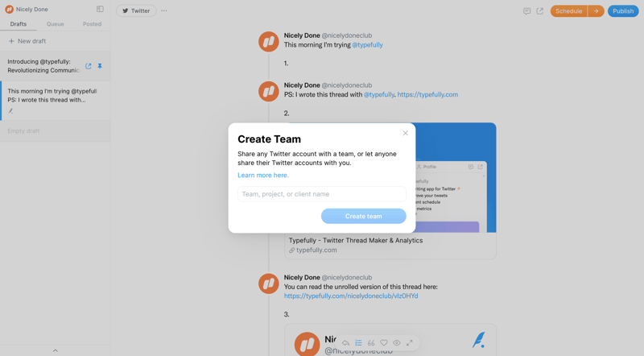This screenshot has width=644, height=356.
Task: Expand the sidebar bottom chevron
Action: click(x=56, y=350)
